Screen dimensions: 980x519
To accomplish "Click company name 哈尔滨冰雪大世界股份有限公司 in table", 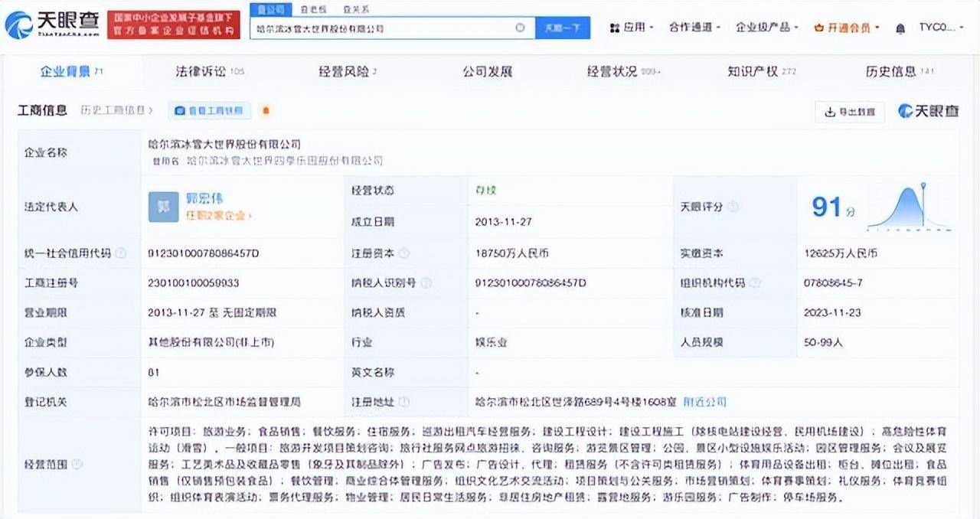I will pos(224,144).
